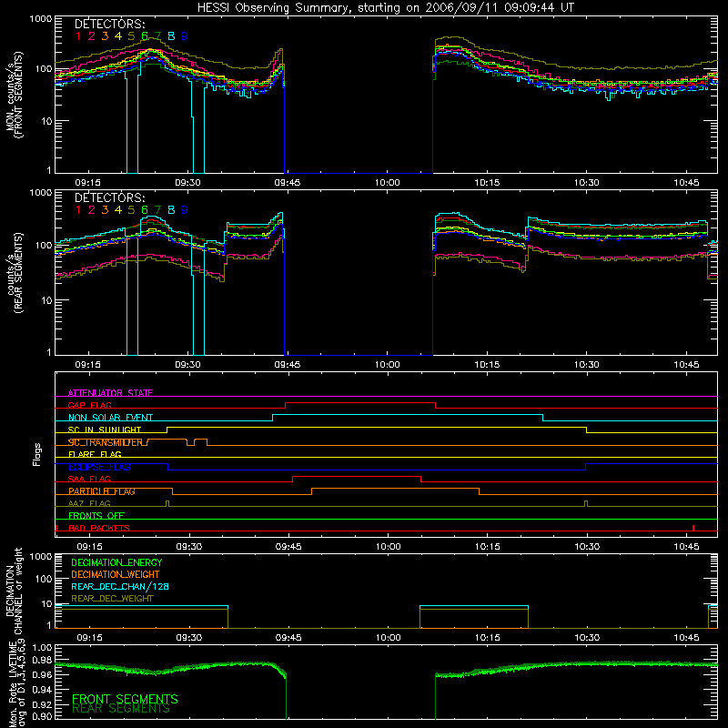Click the FRONT SEGMENTS livetime legend label
The height and width of the screenshot is (728, 728).
pyautogui.click(x=125, y=699)
